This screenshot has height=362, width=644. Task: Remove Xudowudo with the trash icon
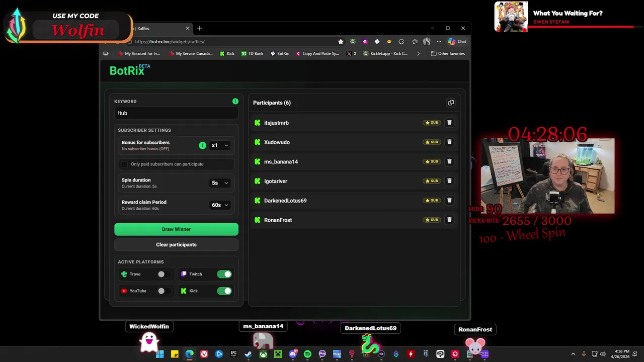click(x=449, y=142)
